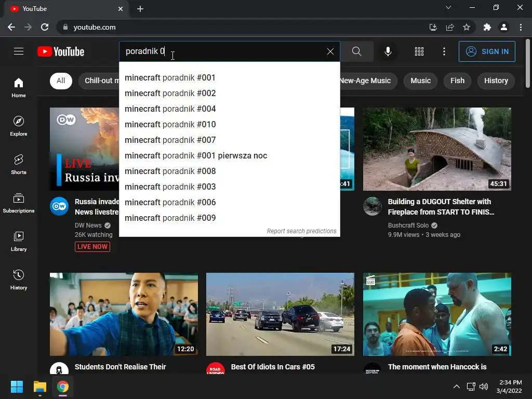532x399 pixels.
Task: Open Best Of Idiots In Cars #05 title
Action: [x=273, y=367]
